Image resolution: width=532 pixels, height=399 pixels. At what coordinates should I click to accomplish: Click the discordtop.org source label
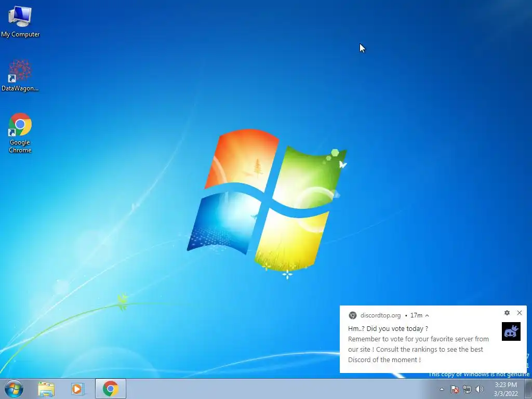pyautogui.click(x=380, y=315)
